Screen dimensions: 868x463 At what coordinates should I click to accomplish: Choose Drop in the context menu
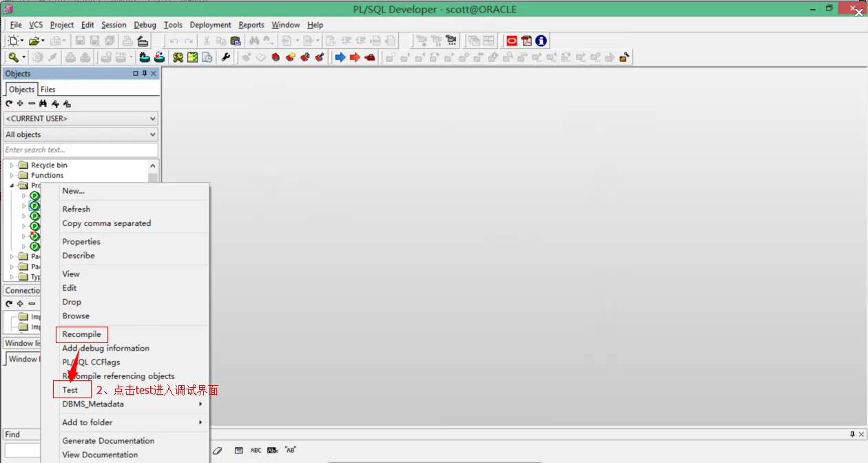point(72,302)
